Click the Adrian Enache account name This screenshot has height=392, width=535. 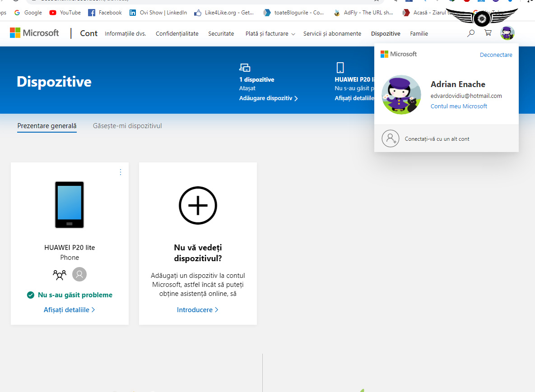[458, 84]
